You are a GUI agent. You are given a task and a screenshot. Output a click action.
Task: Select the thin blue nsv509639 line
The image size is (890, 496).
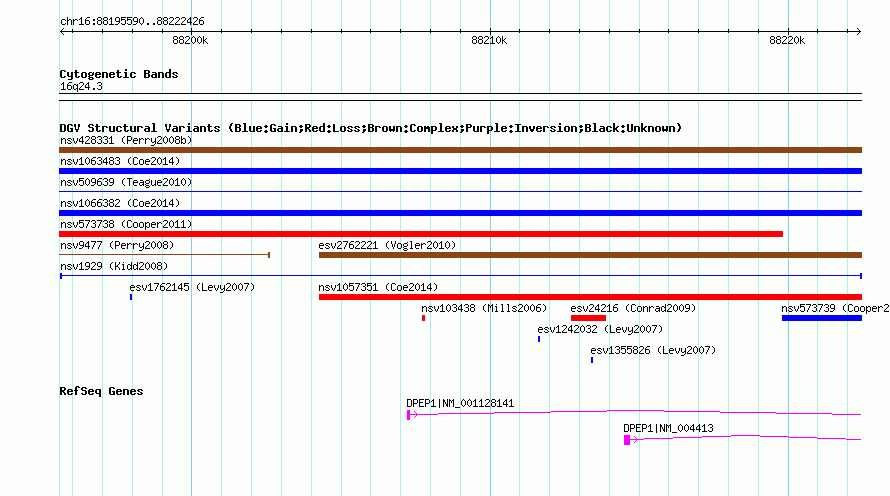click(x=460, y=192)
